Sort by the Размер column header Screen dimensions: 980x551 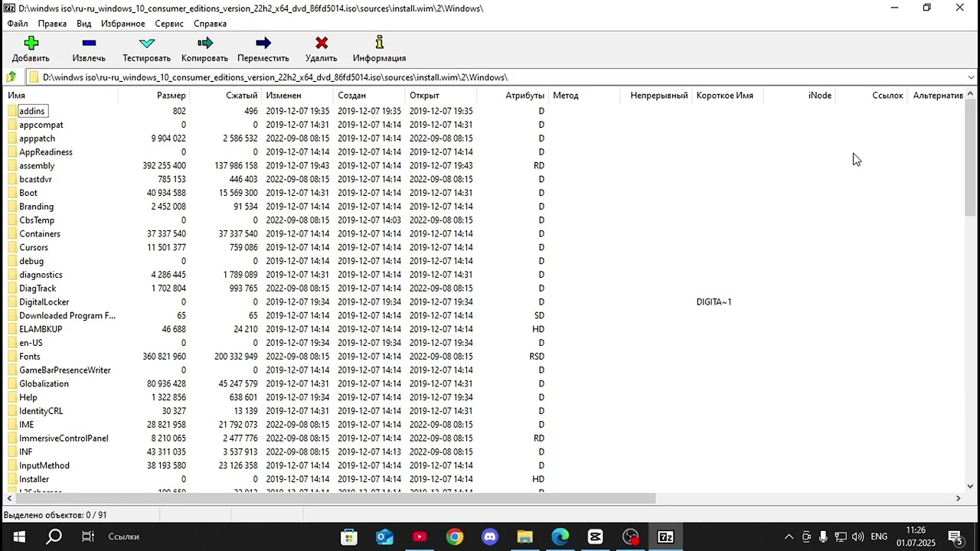point(154,96)
